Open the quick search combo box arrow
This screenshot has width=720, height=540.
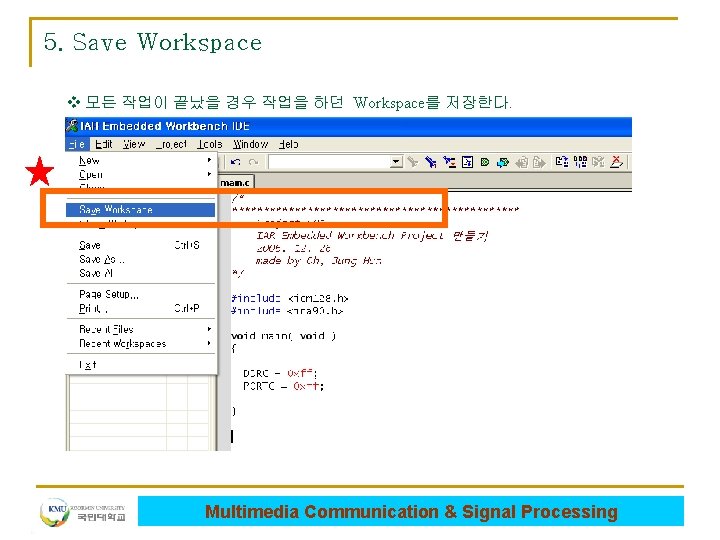[396, 162]
